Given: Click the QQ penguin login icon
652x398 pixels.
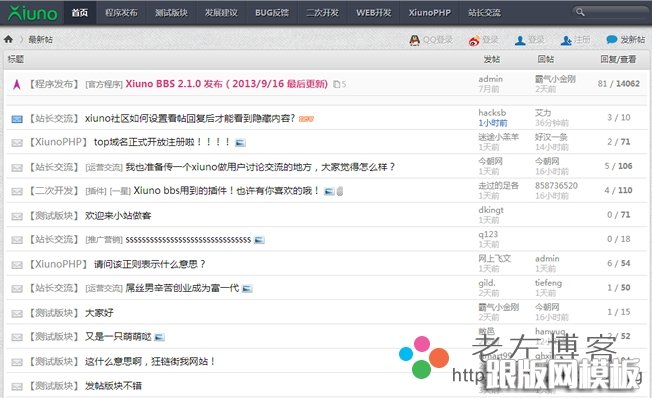Looking at the screenshot, I should pyautogui.click(x=415, y=40).
